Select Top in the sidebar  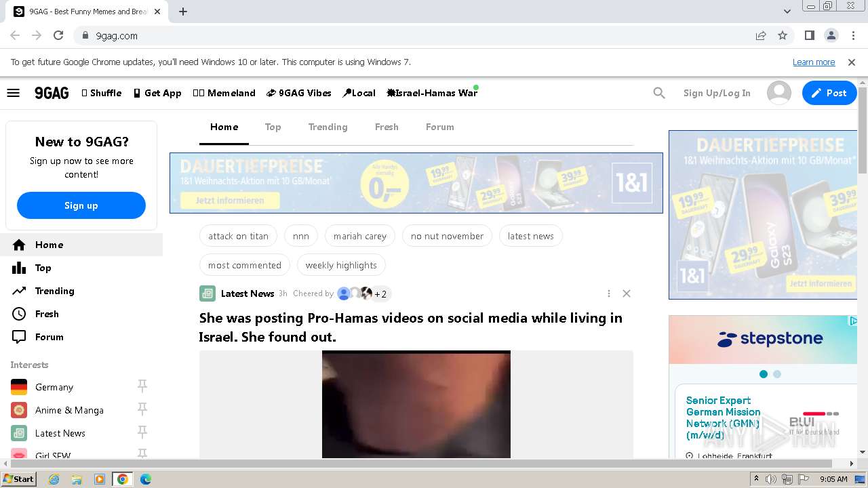81,268
